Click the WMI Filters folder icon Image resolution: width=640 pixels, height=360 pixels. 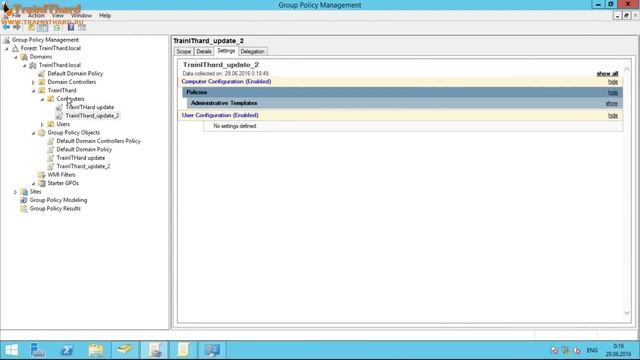42,175
